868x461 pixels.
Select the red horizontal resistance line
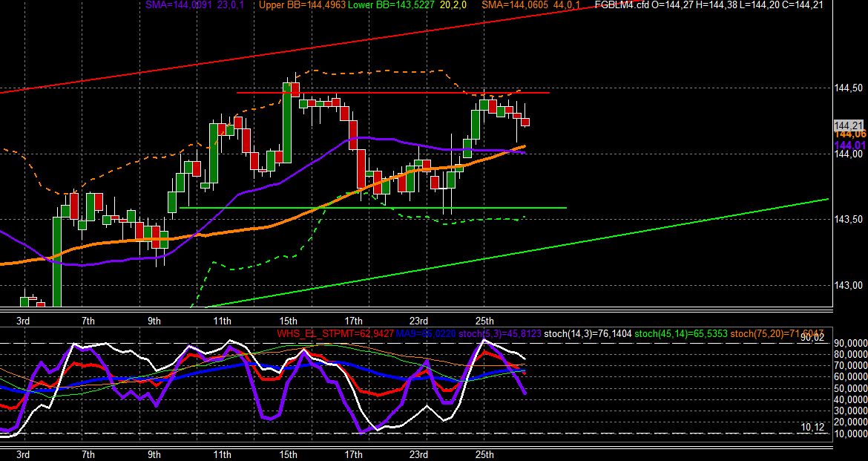point(393,93)
